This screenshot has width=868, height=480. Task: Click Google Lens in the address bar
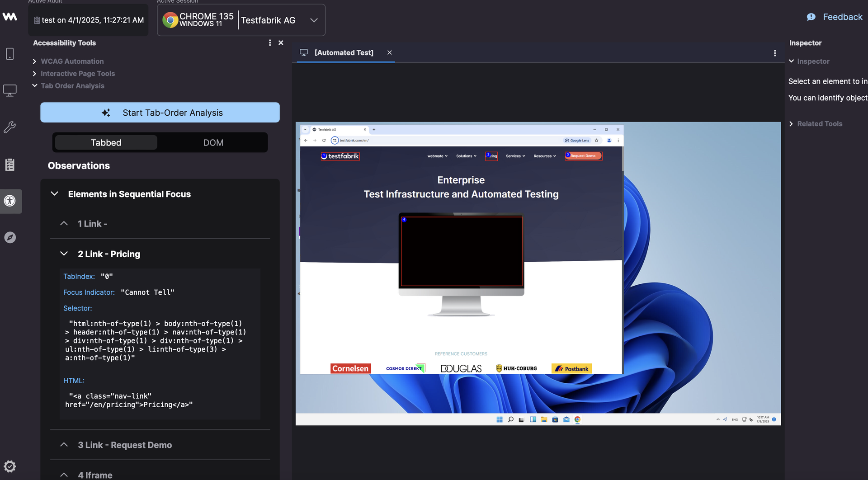(577, 140)
